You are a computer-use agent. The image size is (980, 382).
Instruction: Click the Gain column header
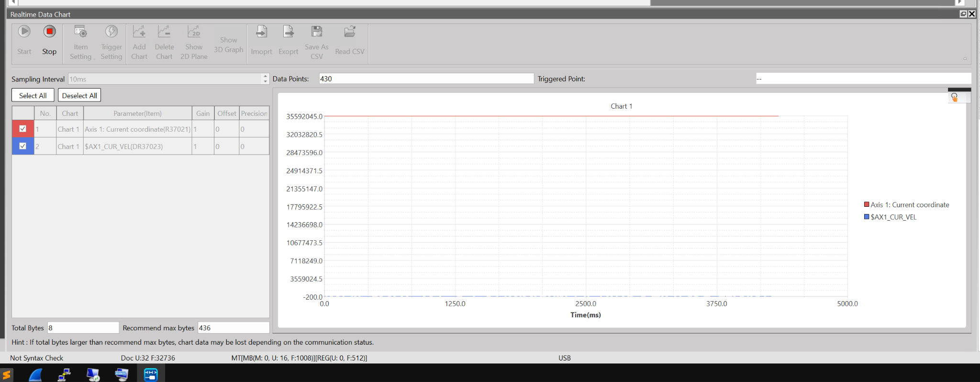pos(203,113)
